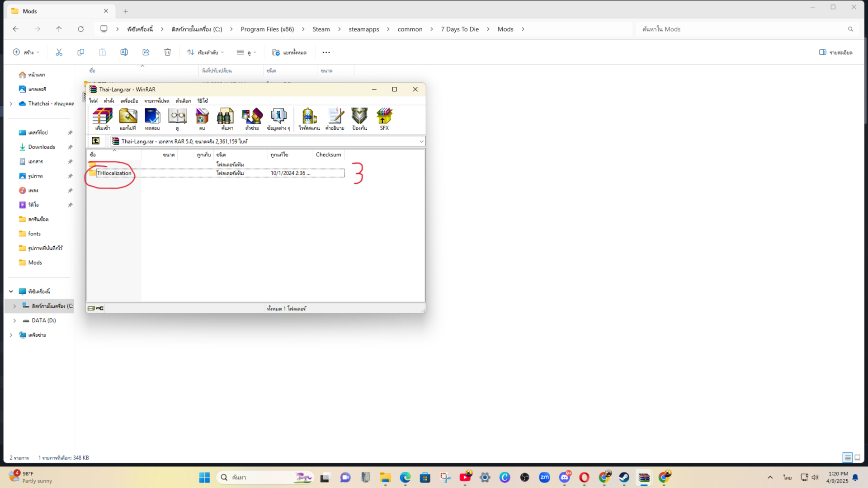
Task: Open WinRAR address bar dropdown
Action: (x=421, y=141)
